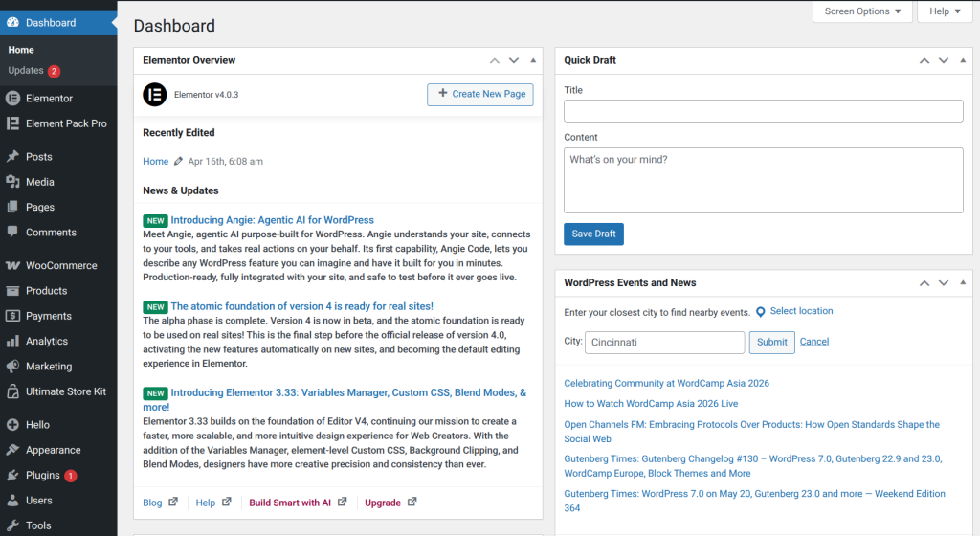The width and height of the screenshot is (980, 536).
Task: Submit the city for events
Action: point(772,342)
